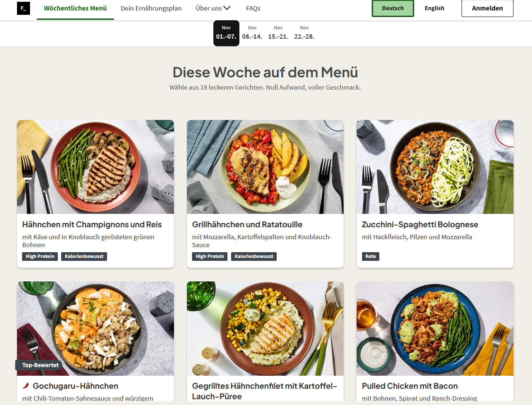532x405 pixels.
Task: Expand the Über uns chevron arrow
Action: [227, 8]
